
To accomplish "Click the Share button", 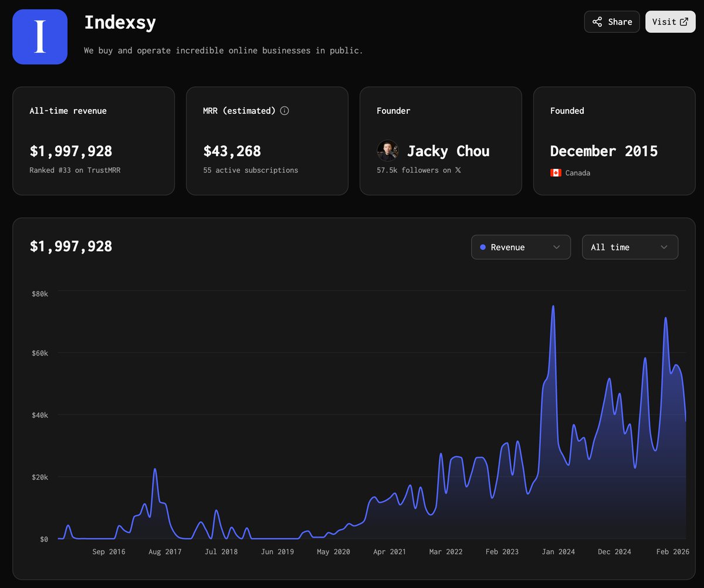I will [612, 22].
